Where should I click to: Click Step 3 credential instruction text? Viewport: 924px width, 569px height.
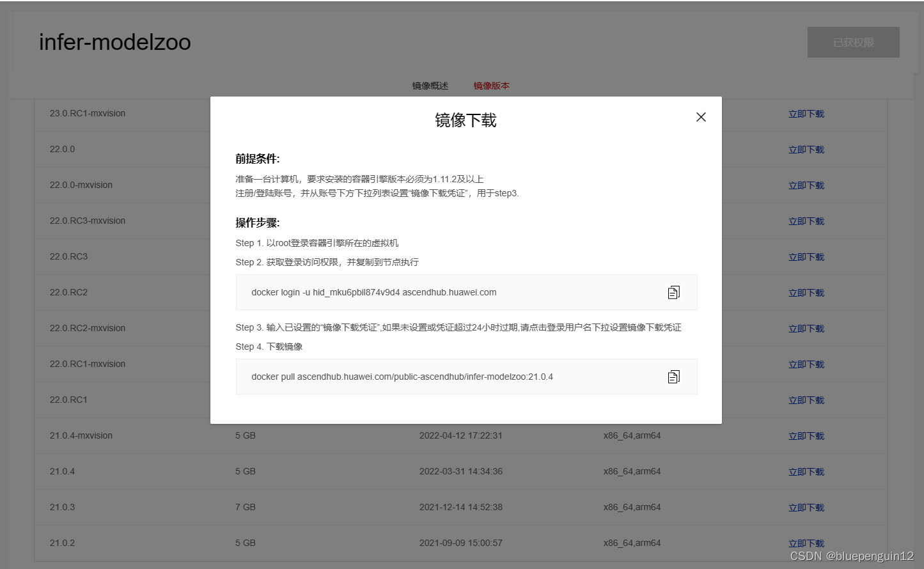click(x=458, y=327)
